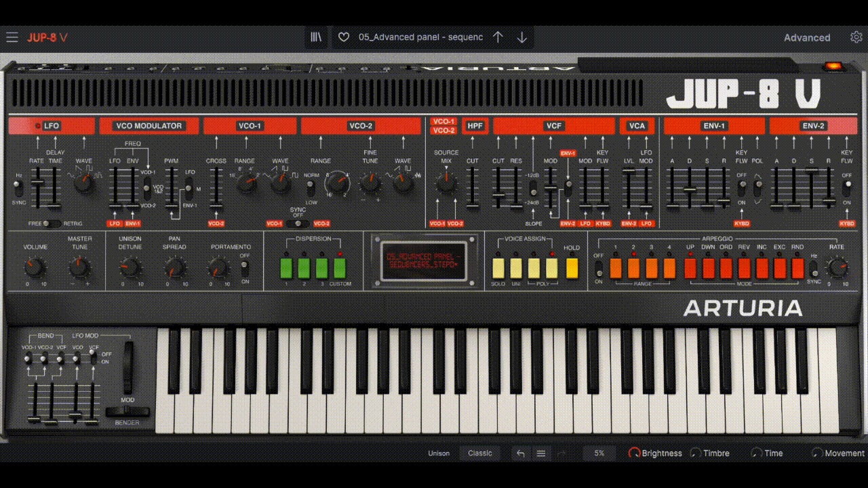Switch to the Advanced panel
The height and width of the screenshot is (488, 868).
tap(806, 38)
